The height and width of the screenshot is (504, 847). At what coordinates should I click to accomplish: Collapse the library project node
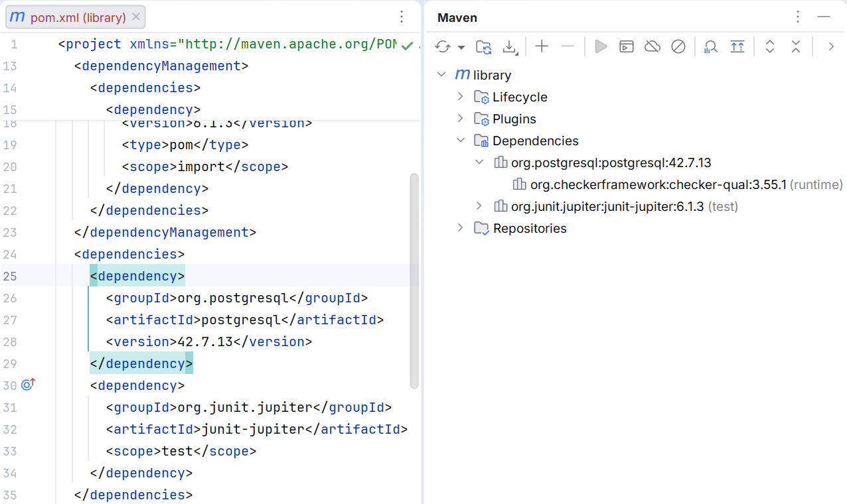click(x=442, y=75)
